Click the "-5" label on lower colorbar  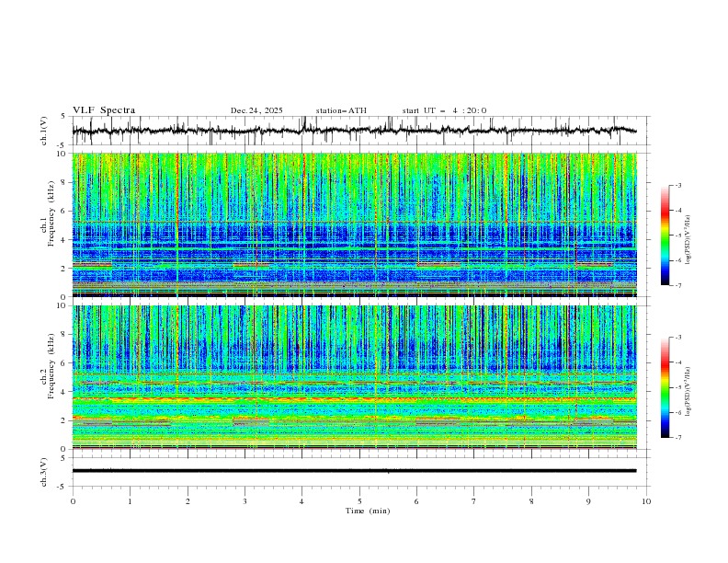pos(678,387)
